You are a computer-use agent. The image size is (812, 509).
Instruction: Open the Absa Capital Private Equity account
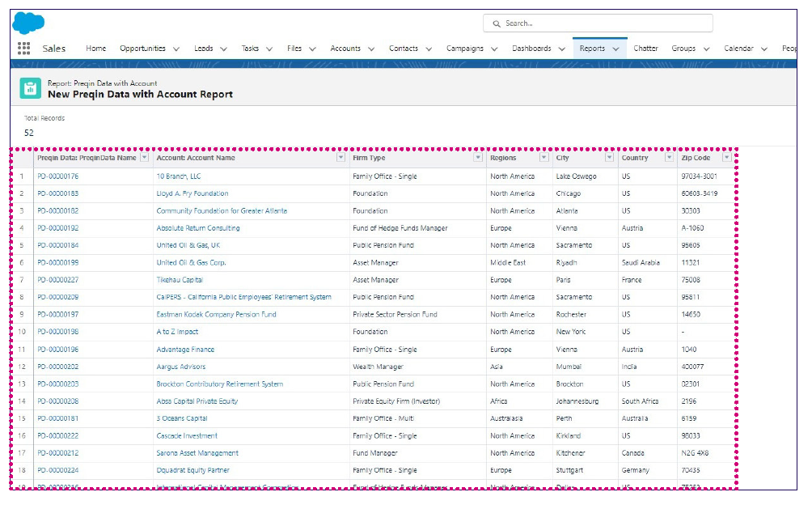coord(197,401)
